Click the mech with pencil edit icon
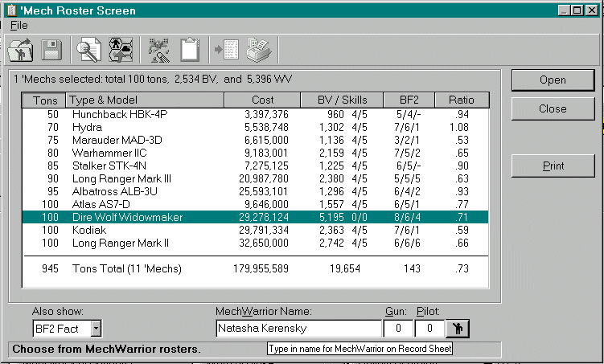 pos(158,50)
